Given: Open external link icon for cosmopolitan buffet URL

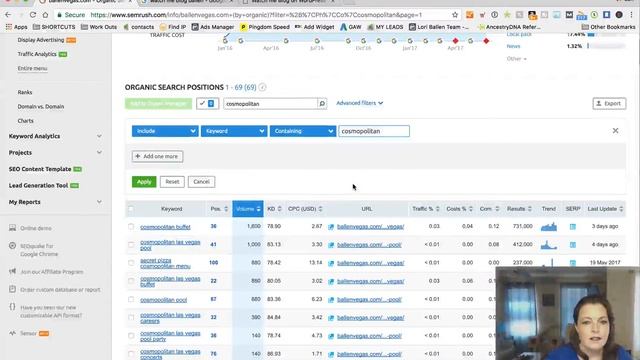Looking at the screenshot, I should coord(331,227).
